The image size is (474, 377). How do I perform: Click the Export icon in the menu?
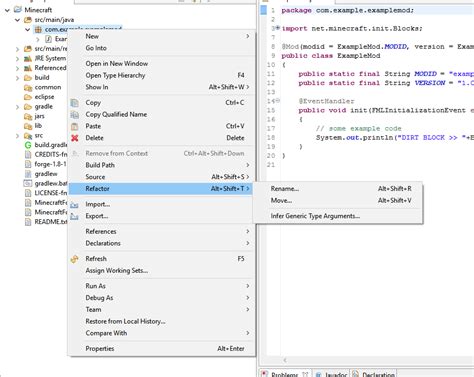point(75,216)
